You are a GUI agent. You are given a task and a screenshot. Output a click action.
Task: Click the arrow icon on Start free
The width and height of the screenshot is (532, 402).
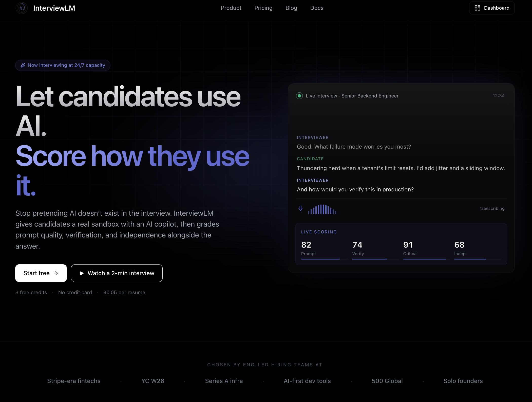56,273
